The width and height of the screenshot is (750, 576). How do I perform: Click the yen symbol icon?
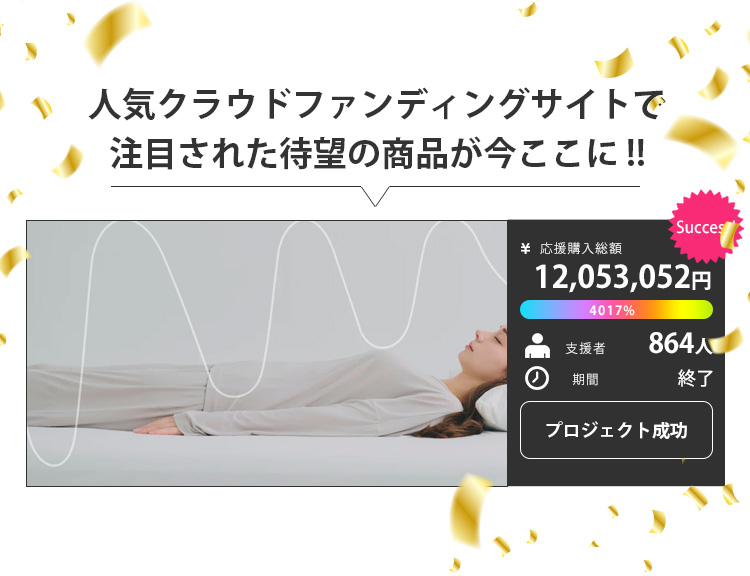(x=525, y=248)
